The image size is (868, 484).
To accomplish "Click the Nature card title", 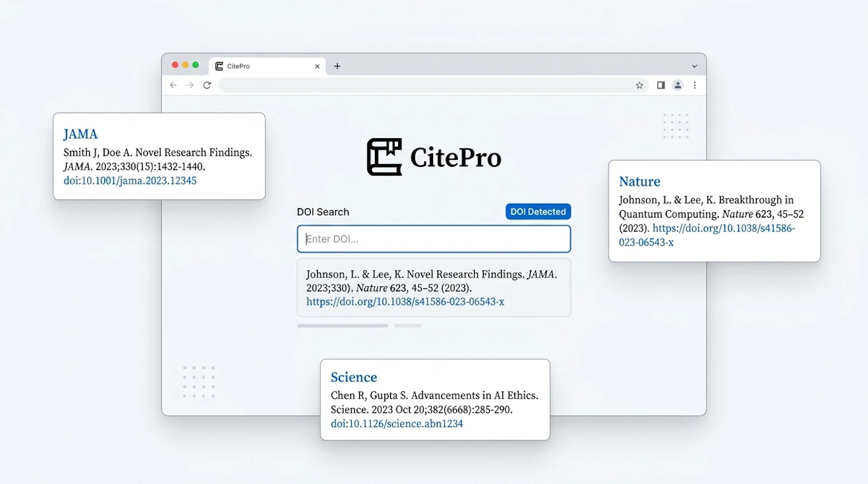I will [x=640, y=182].
